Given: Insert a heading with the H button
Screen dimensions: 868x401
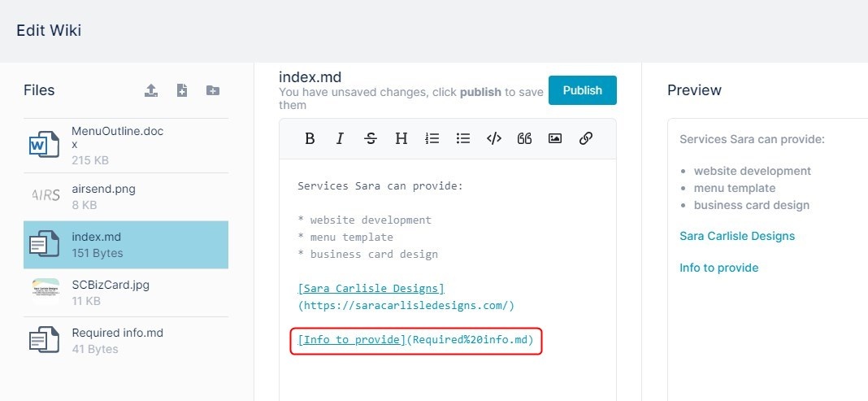Looking at the screenshot, I should 401,138.
